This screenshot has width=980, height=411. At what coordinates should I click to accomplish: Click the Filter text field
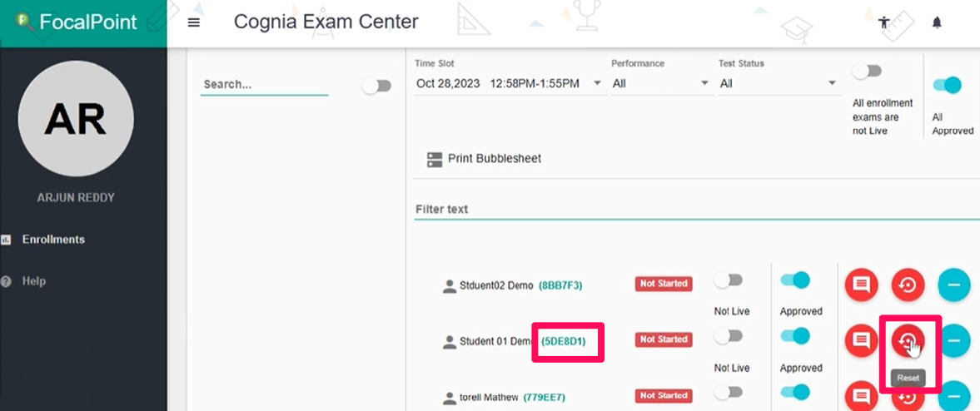697,210
